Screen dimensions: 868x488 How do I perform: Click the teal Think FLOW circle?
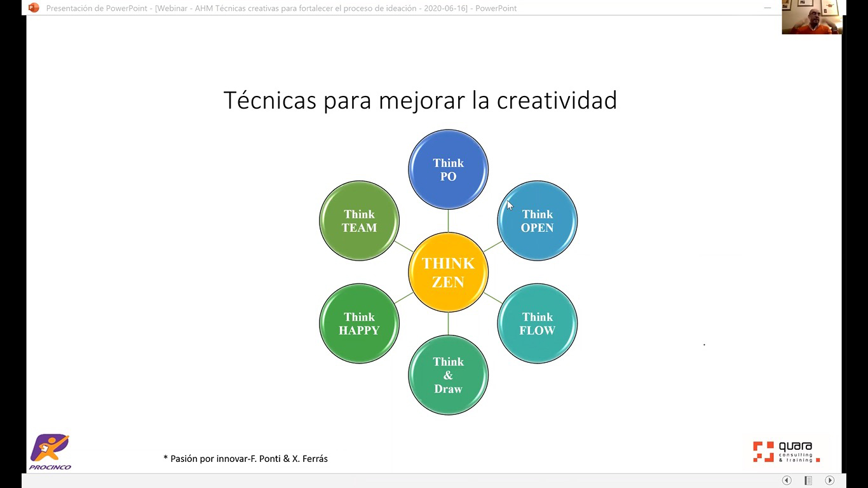(x=538, y=323)
